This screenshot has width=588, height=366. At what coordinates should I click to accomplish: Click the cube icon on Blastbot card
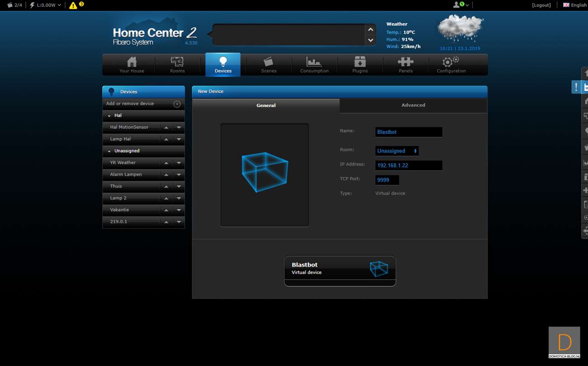[379, 269]
